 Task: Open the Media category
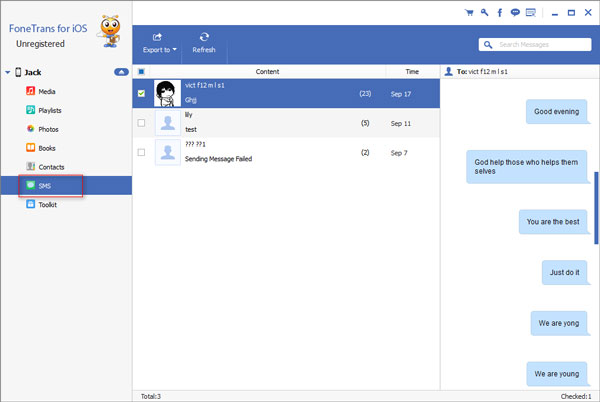(47, 91)
